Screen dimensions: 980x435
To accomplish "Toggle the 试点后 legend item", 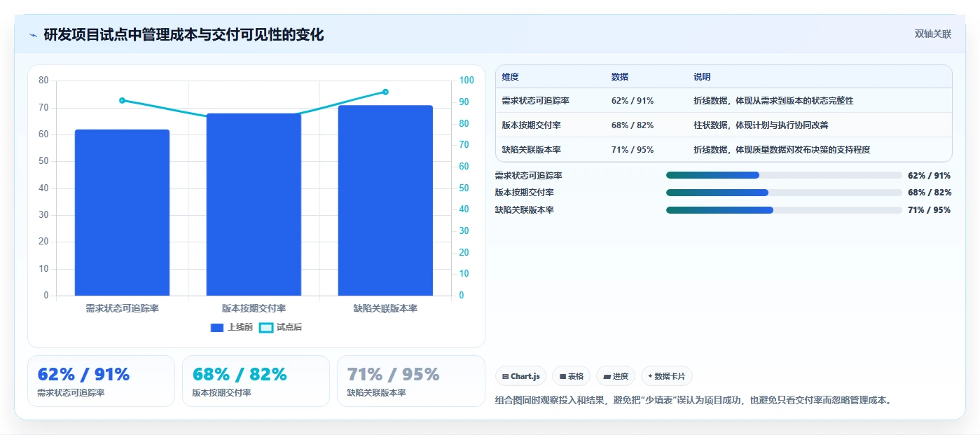I will [280, 327].
